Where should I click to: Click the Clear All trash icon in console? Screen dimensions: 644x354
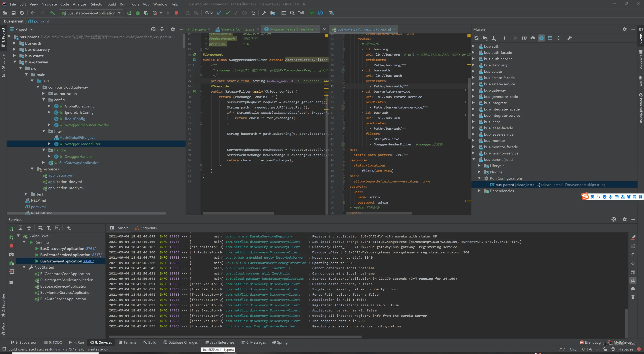point(633,297)
